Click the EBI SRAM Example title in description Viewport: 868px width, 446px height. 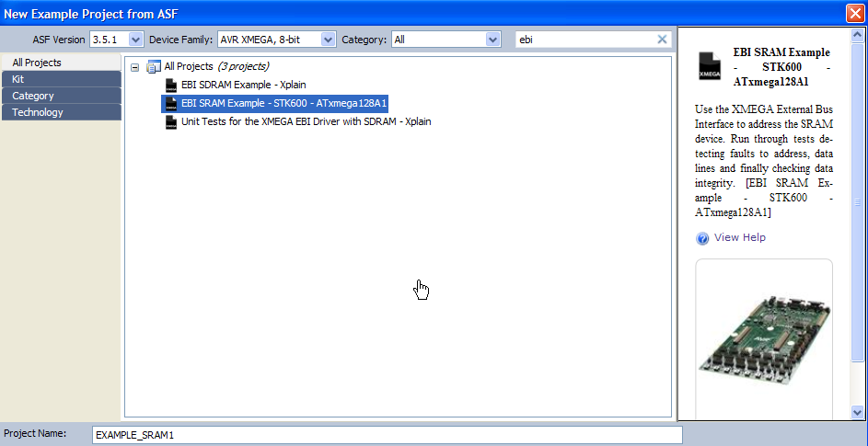[x=781, y=67]
